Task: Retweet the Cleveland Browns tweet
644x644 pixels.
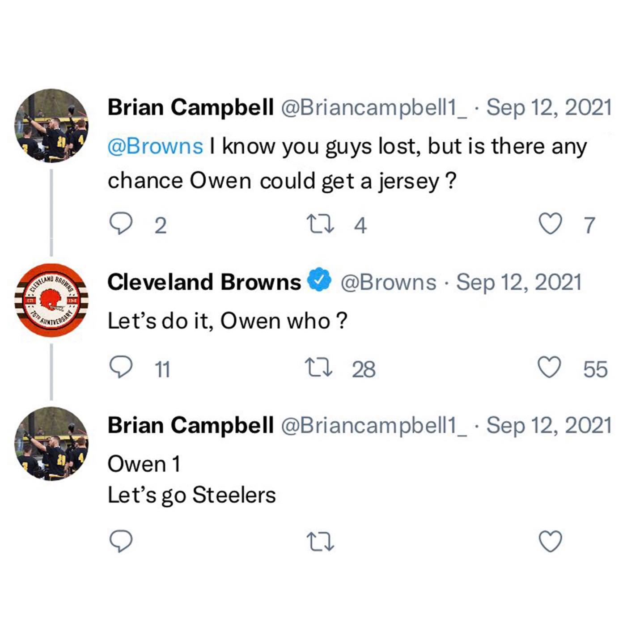Action: point(319,368)
